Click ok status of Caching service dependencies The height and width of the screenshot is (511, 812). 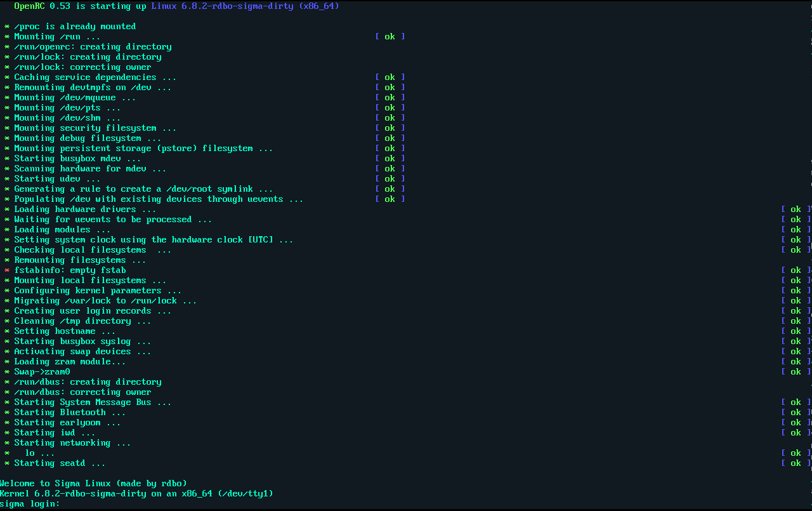[x=390, y=77]
